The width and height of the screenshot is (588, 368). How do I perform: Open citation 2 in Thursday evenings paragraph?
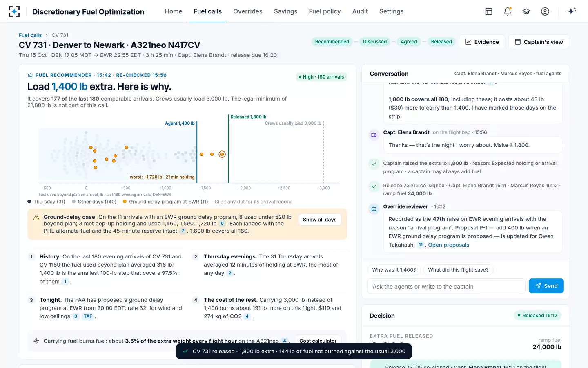pyautogui.click(x=230, y=273)
